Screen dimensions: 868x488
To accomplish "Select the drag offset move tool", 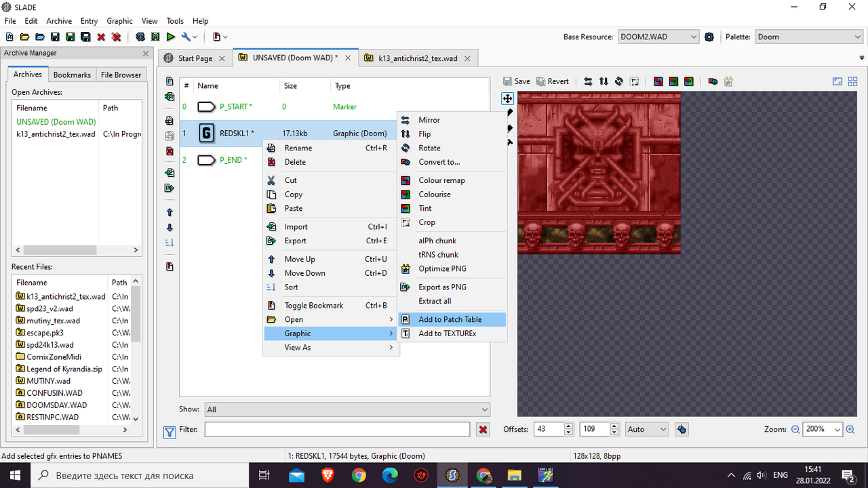I will click(x=508, y=98).
